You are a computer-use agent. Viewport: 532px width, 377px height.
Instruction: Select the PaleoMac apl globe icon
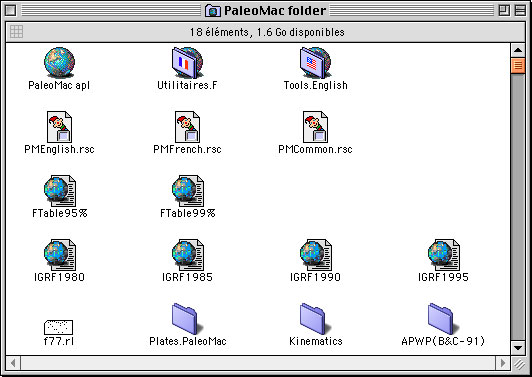coord(59,62)
